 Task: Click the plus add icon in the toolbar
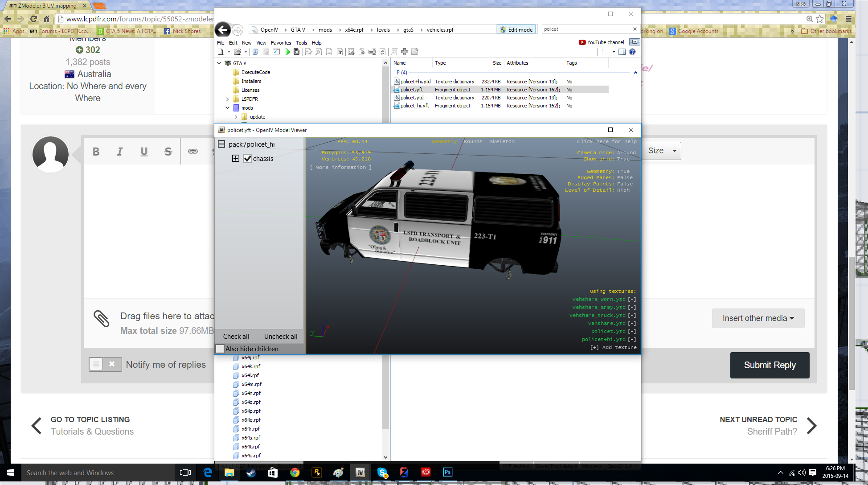405,52
